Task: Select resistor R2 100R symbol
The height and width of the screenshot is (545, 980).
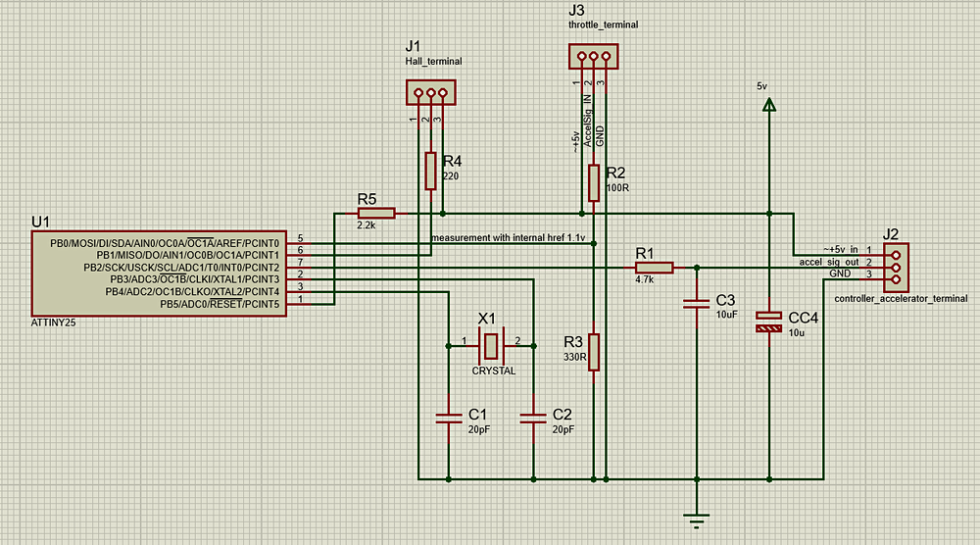Action: click(x=594, y=182)
